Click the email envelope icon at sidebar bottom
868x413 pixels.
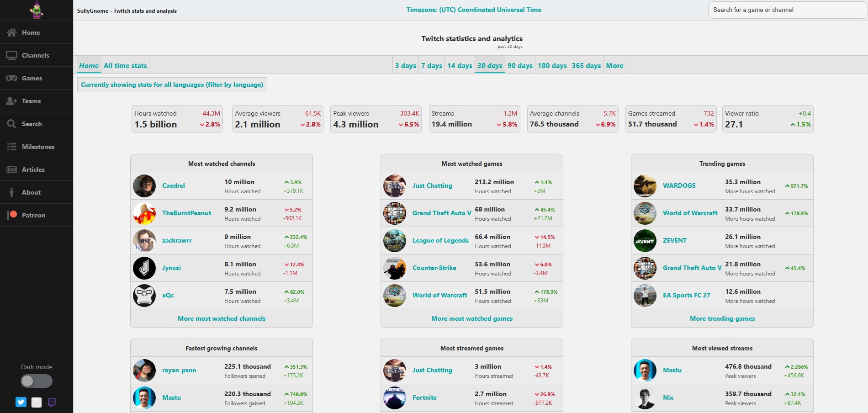pyautogui.click(x=37, y=402)
